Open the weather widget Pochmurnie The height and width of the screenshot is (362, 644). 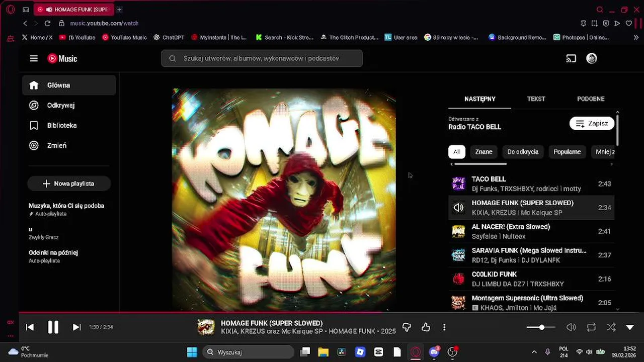point(28,352)
